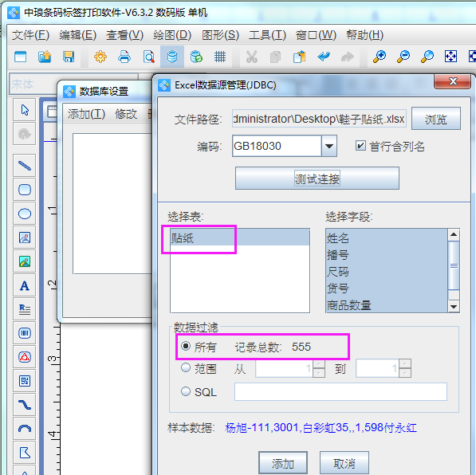Select the 姓名 field
The image size is (476, 475).
coord(387,238)
